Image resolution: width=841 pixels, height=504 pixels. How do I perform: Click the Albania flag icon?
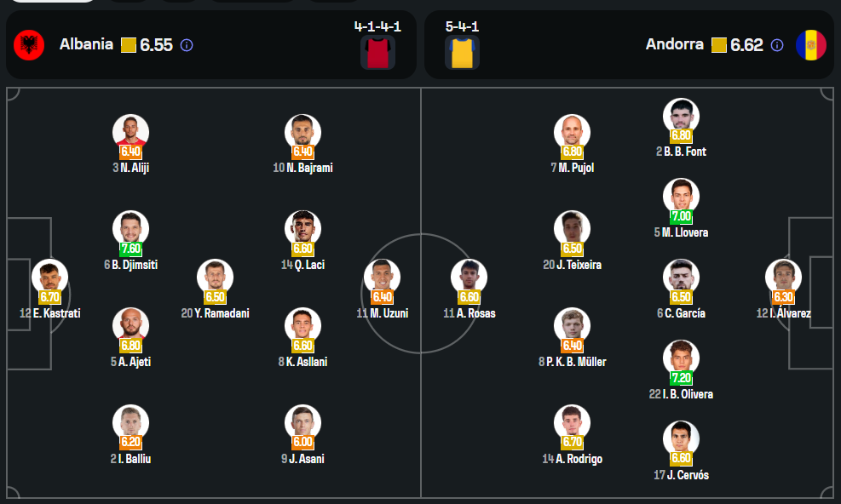click(29, 45)
